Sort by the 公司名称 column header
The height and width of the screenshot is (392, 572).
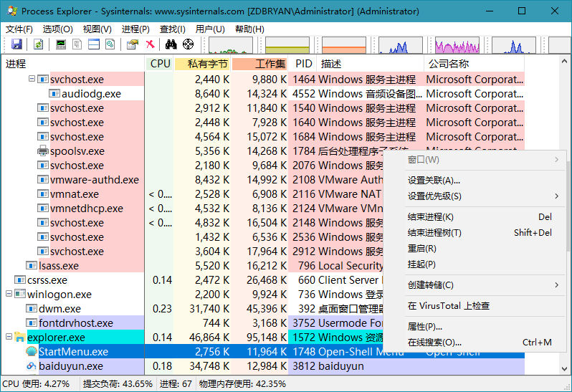475,64
